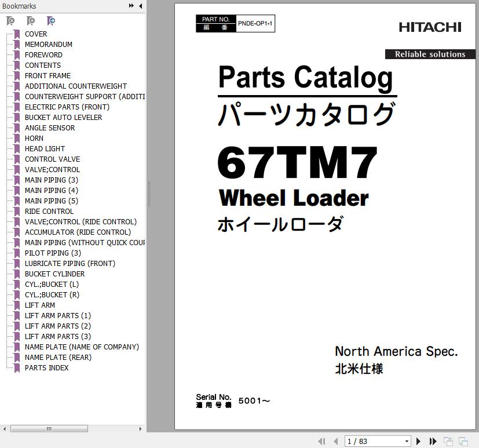Jump to last page button
The image size is (479, 448).
433,441
